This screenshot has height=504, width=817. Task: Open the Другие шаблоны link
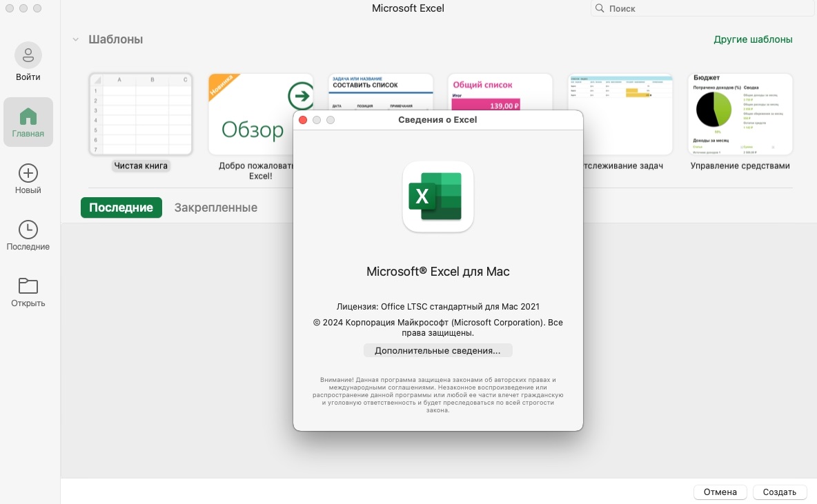tap(753, 39)
